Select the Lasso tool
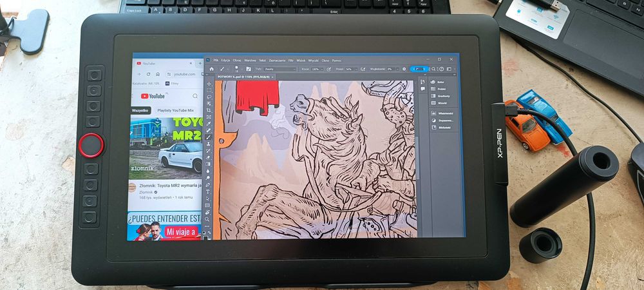644x290 pixels. click(208, 97)
